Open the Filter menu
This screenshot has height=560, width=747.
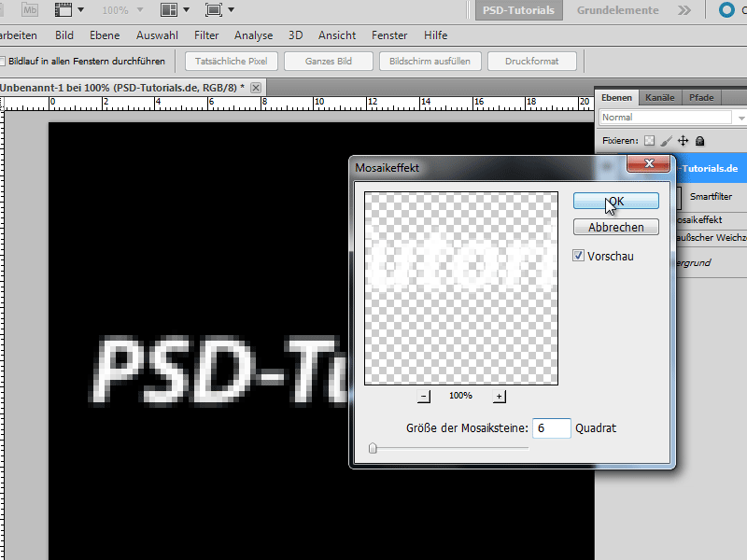pyautogui.click(x=206, y=35)
